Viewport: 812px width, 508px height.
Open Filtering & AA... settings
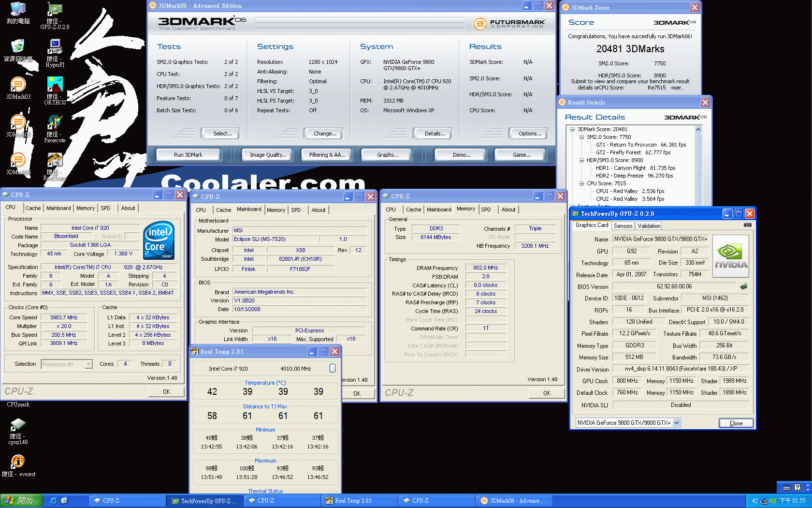pyautogui.click(x=327, y=155)
